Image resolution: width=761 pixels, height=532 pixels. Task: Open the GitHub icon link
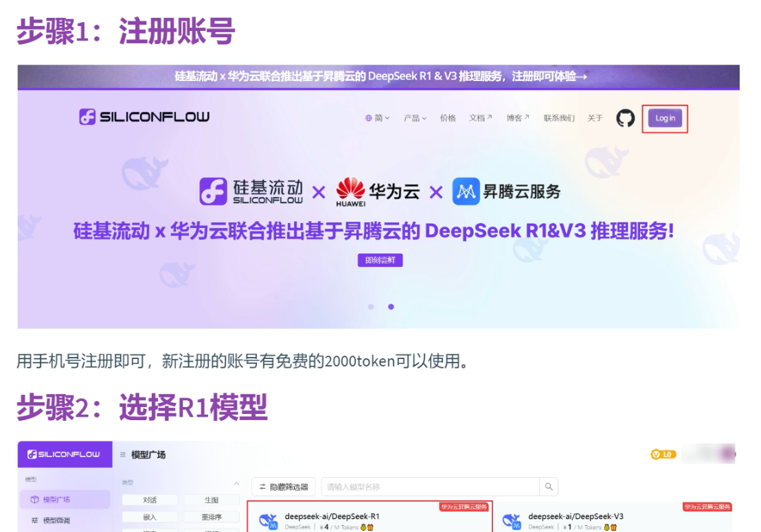625,118
